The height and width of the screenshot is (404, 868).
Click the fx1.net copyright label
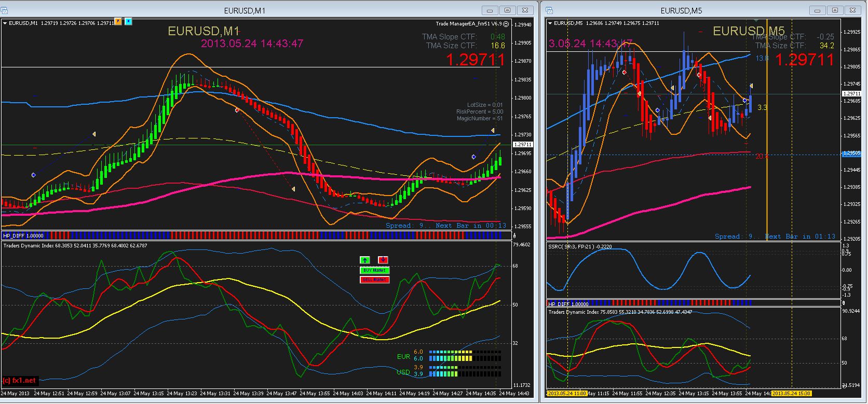tap(19, 381)
